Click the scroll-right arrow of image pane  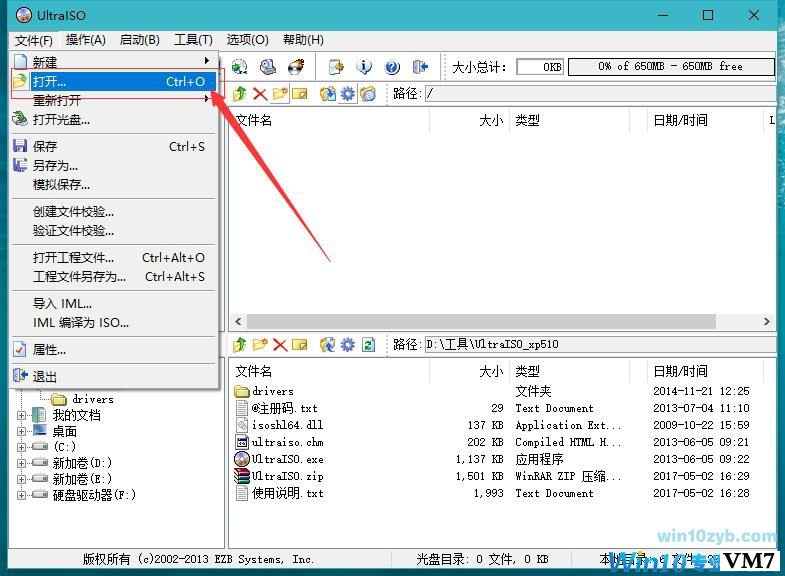tap(766, 321)
